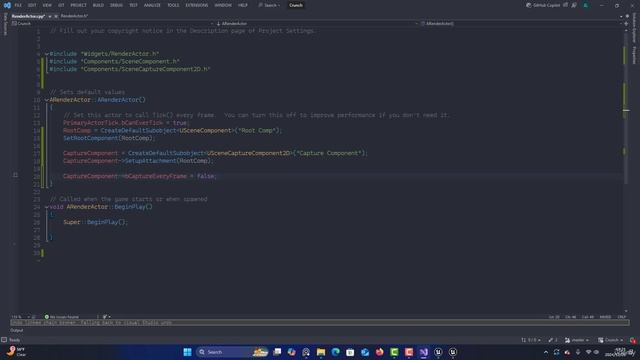This screenshot has height=360, width=640.
Task: Open the ANALYZE menu
Action: pyautogui.click(x=152, y=5)
